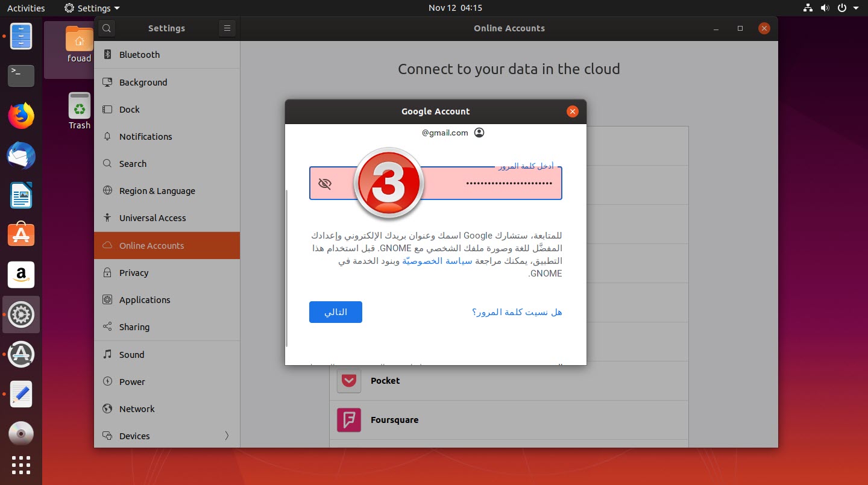This screenshot has width=868, height=485.
Task: Select Power in the Settings sidebar
Action: [x=167, y=382]
